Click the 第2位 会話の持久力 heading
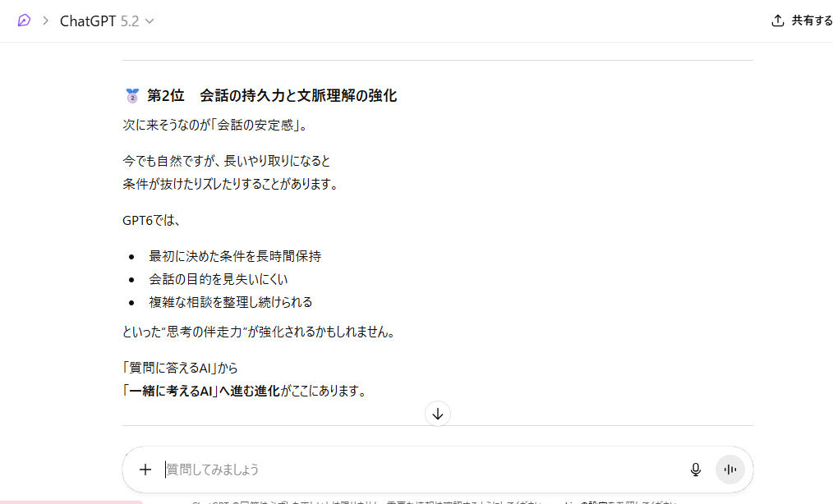This screenshot has width=833, height=504. [272, 96]
